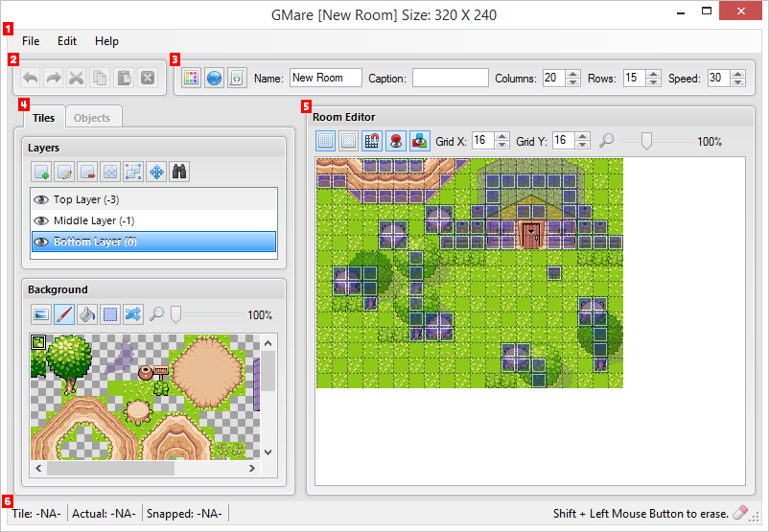Click the binoculars find icon
The height and width of the screenshot is (532, 769).
pos(179,172)
